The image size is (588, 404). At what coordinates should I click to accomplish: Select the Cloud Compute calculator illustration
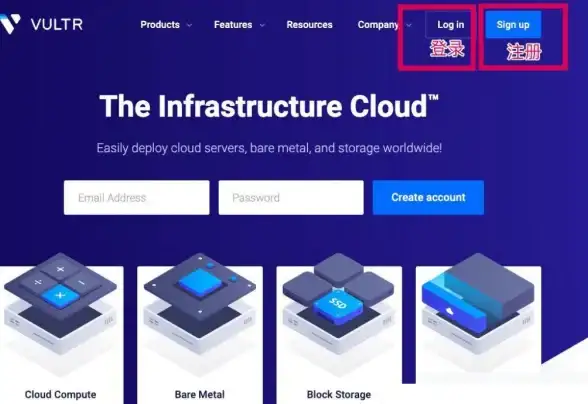60,304
